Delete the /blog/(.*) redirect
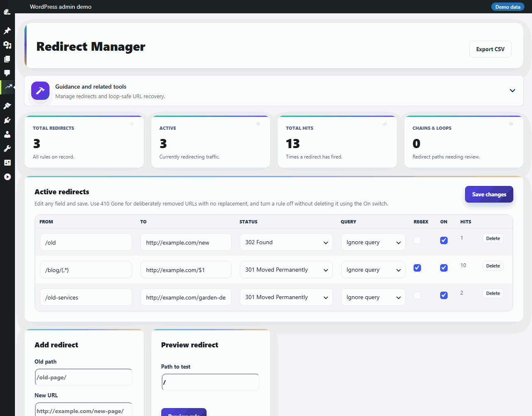 [x=493, y=266]
